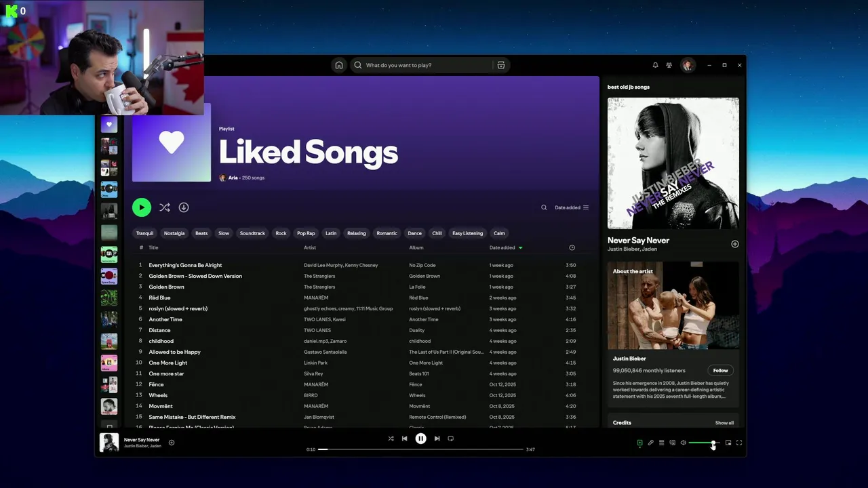Add Never Say Never to playlist in sidebar
This screenshot has height=488, width=868.
click(734, 244)
